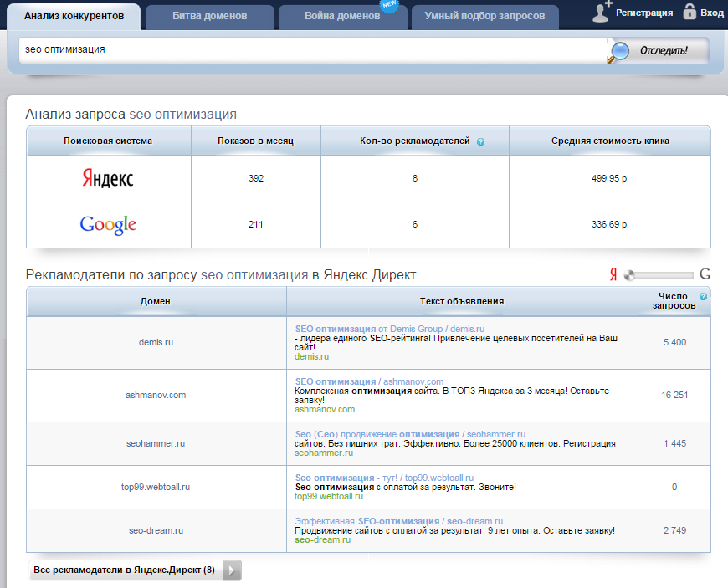Viewport: 728px width, 588px height.
Task: Click Google monthly impressions 211
Action: [256, 225]
